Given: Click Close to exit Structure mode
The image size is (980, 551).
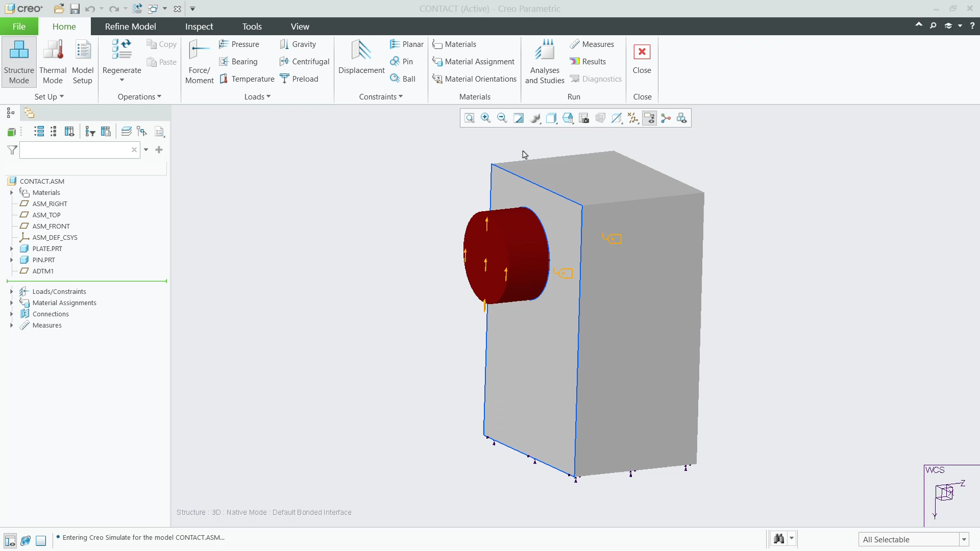Looking at the screenshot, I should [x=642, y=60].
